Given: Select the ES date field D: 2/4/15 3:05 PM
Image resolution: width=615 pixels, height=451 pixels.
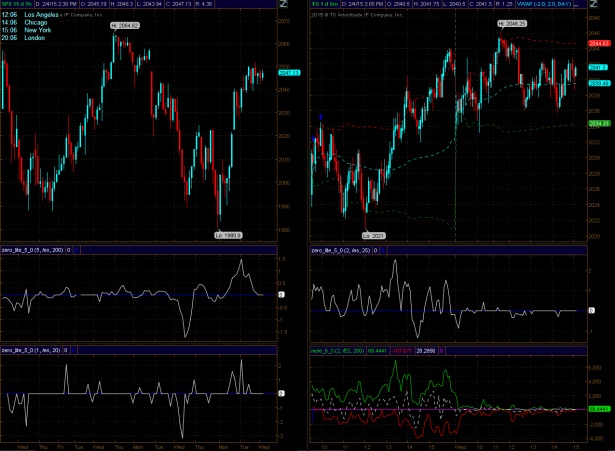Looking at the screenshot, I should [x=362, y=4].
